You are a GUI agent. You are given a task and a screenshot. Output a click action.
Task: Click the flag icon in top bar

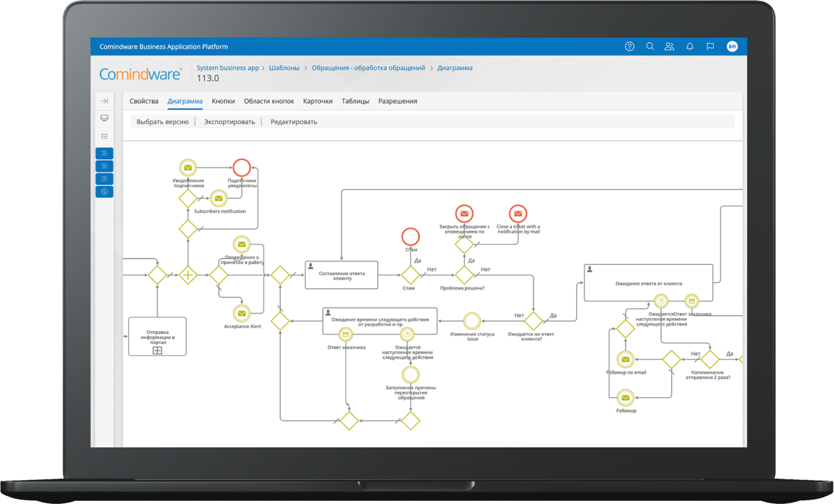pos(710,46)
